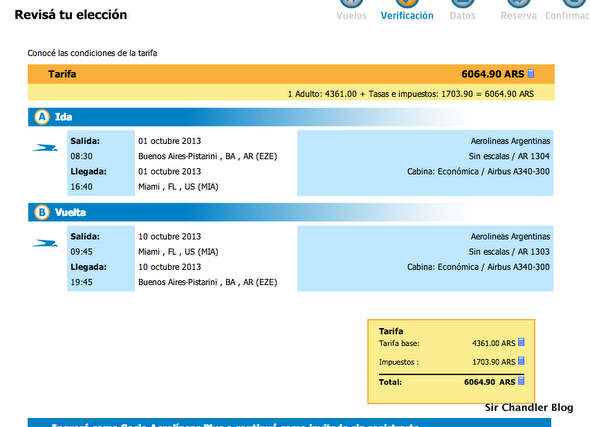This screenshot has height=427, width=590.
Task: Click 'Tarifa base:' label in summary box
Action: pos(399,343)
